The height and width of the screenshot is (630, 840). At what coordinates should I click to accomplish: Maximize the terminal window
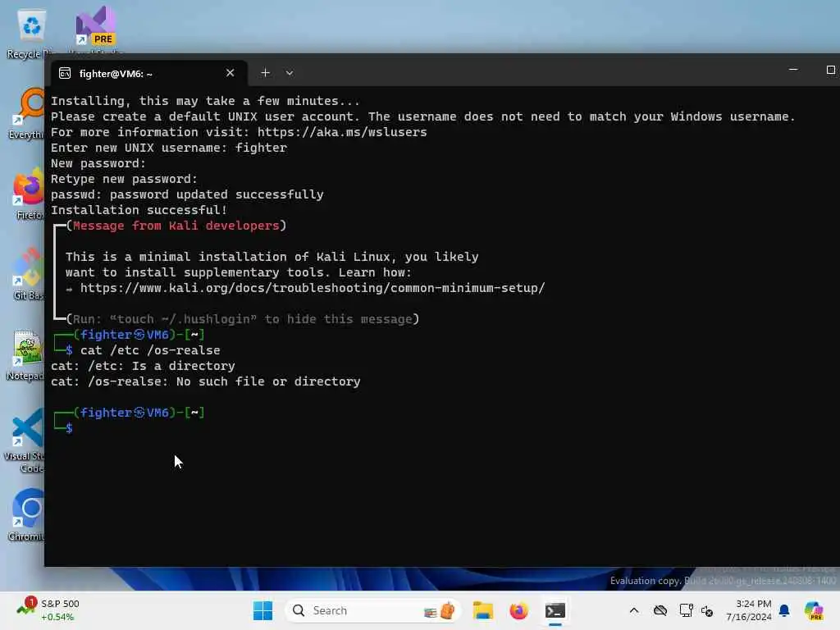(x=830, y=70)
